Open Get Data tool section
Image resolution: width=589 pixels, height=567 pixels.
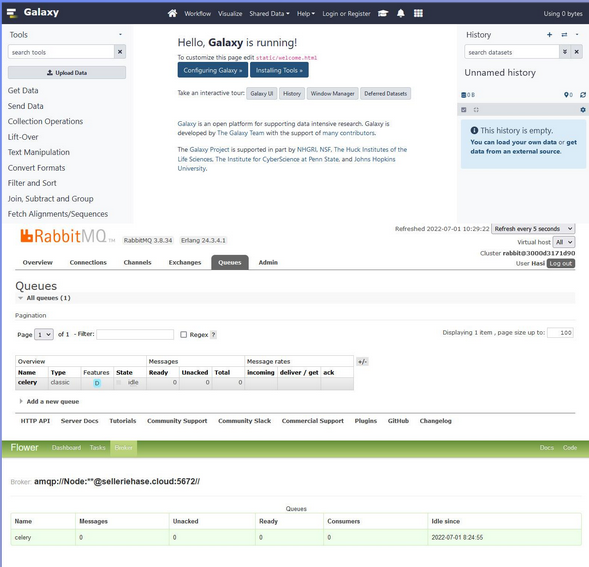click(23, 91)
